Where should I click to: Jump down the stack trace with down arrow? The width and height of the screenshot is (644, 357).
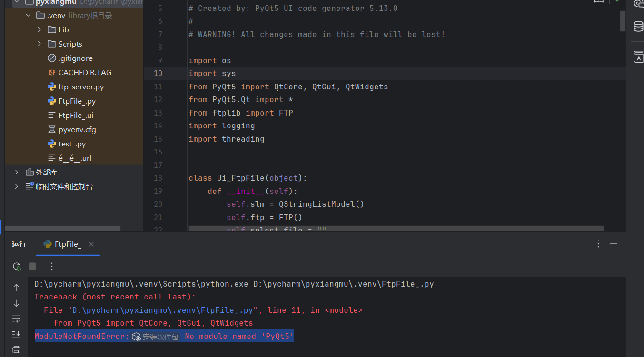(x=16, y=303)
